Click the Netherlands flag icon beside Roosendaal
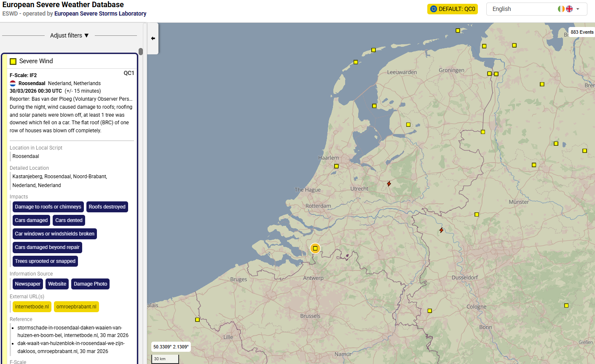 [x=13, y=83]
